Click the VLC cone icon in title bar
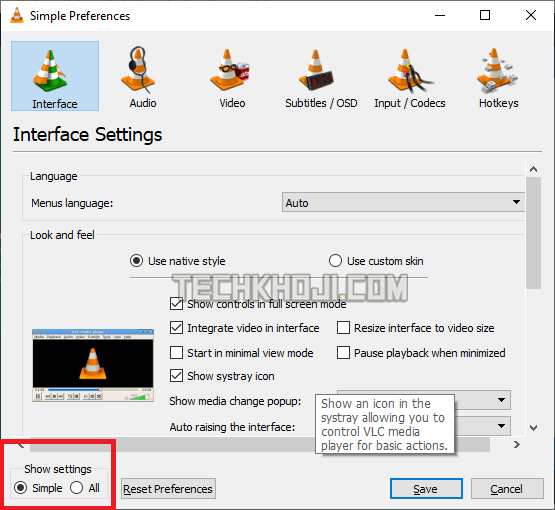Image resolution: width=555 pixels, height=510 pixels. coord(17,15)
